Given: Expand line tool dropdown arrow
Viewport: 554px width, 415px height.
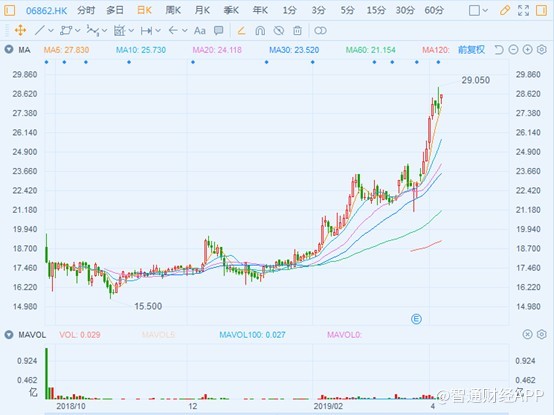Looking at the screenshot, I should [51, 31].
